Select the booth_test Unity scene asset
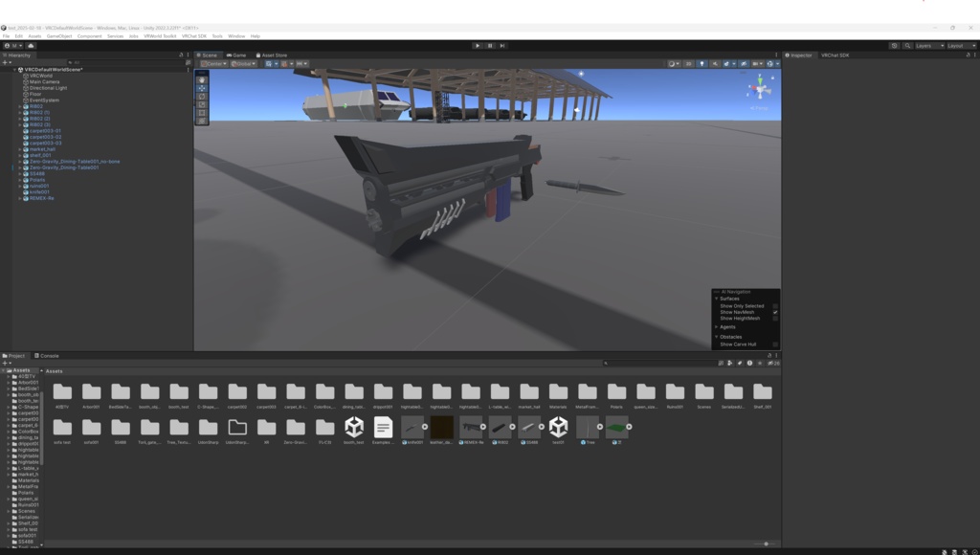 click(354, 427)
